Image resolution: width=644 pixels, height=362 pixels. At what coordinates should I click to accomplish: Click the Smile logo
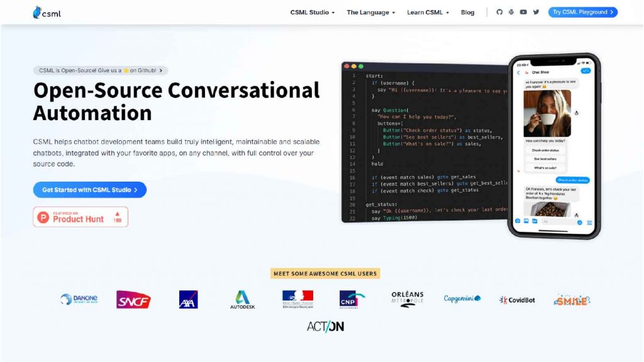click(572, 300)
